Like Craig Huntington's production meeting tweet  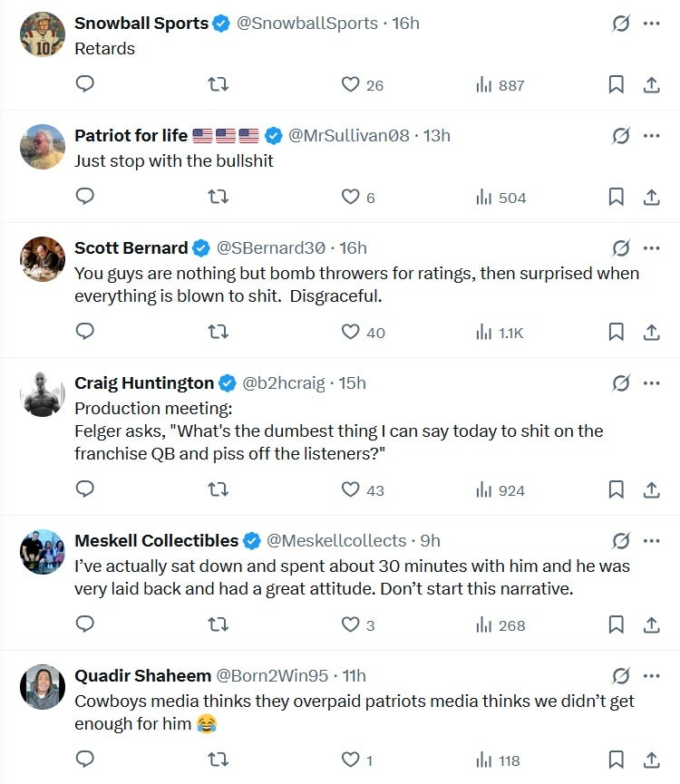coord(351,489)
